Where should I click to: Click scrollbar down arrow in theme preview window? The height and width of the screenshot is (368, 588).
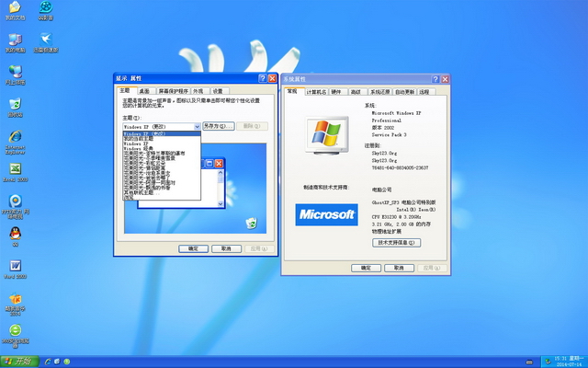point(220,204)
